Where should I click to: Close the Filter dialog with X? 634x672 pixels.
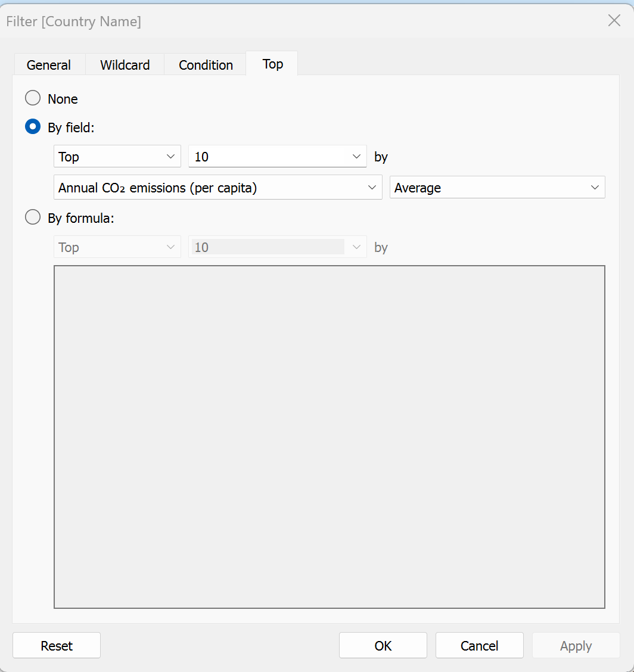tap(614, 20)
